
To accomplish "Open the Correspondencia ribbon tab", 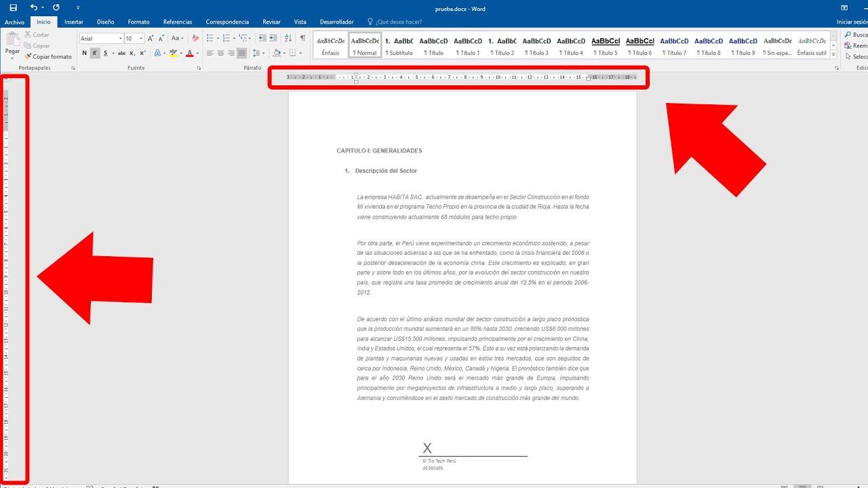I will [227, 21].
